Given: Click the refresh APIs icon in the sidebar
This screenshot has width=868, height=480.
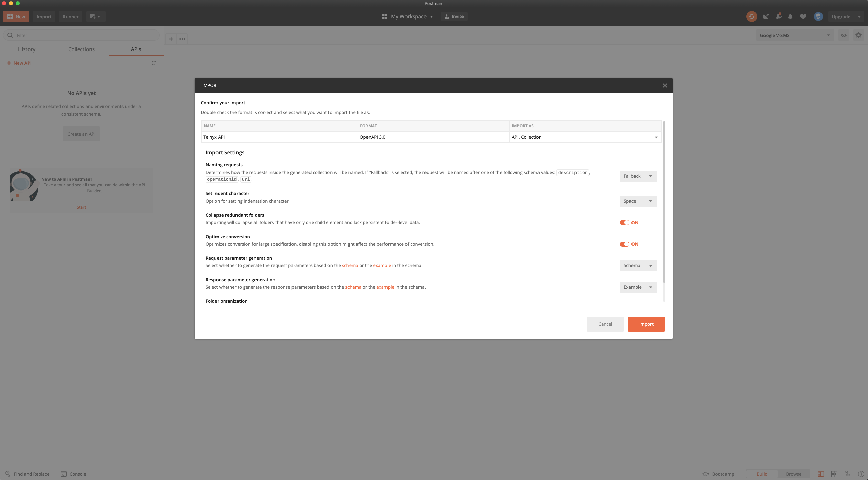Looking at the screenshot, I should [x=154, y=63].
